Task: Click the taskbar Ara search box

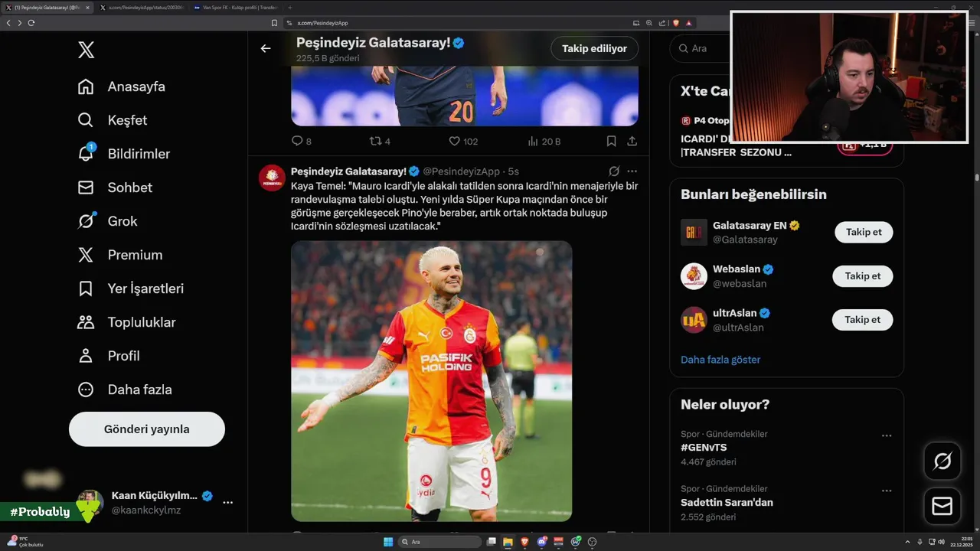Action: [x=441, y=542]
